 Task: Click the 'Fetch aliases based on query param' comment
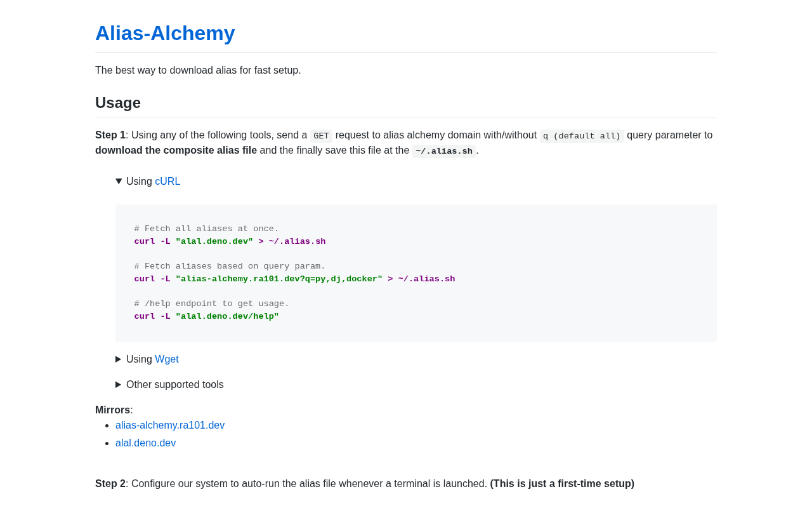coord(230,267)
